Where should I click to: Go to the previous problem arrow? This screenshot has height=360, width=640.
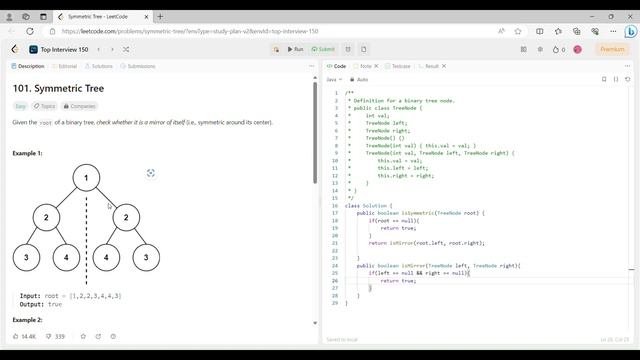(x=98, y=49)
